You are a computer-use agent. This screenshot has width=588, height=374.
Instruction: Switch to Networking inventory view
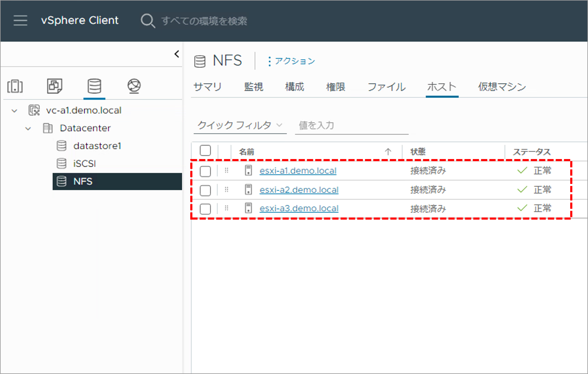pyautogui.click(x=134, y=86)
